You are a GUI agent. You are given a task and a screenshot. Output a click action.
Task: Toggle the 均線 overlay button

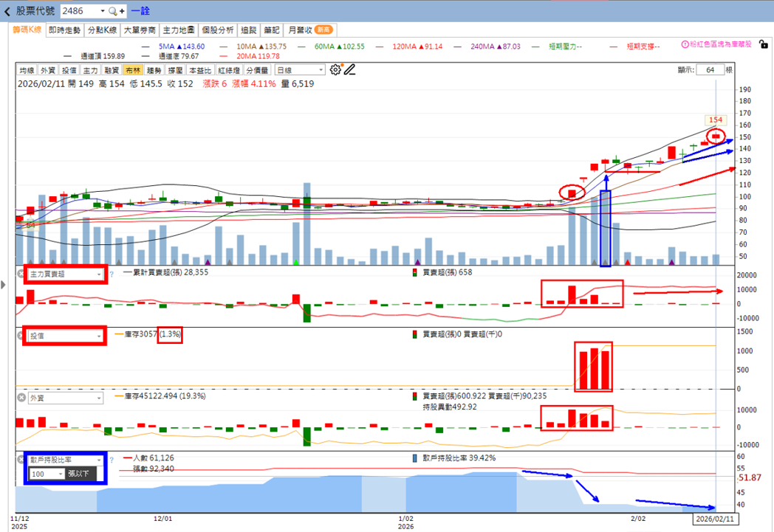(x=27, y=70)
